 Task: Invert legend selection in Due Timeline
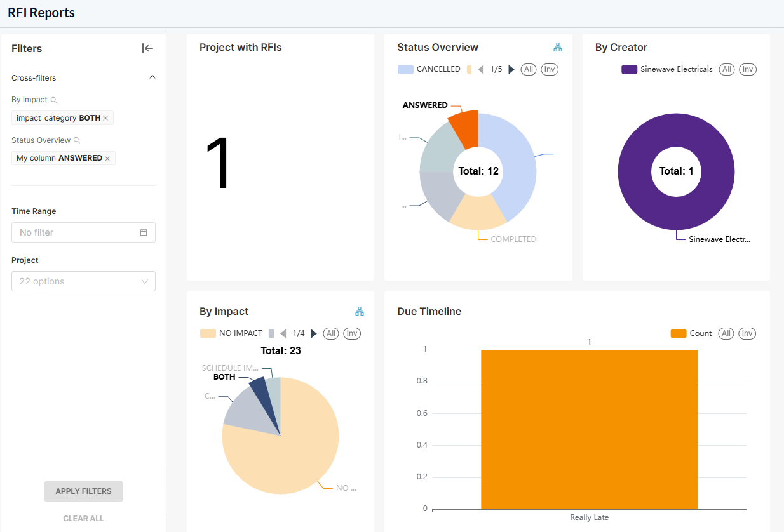[747, 333]
